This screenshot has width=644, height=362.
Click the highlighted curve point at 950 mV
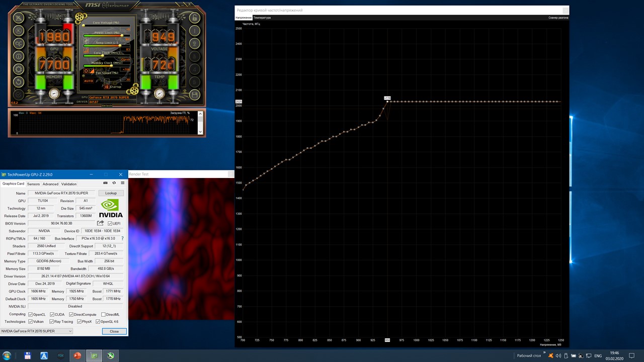coord(387,102)
